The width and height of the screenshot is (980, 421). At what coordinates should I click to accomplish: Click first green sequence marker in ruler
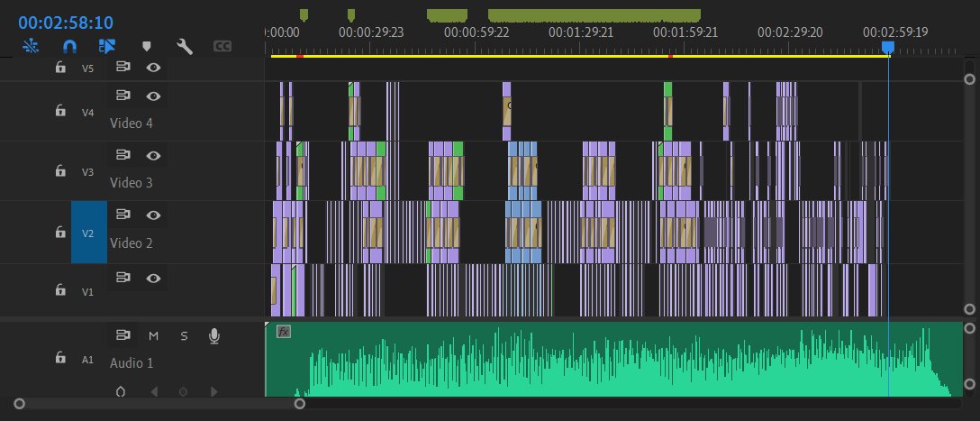(304, 14)
